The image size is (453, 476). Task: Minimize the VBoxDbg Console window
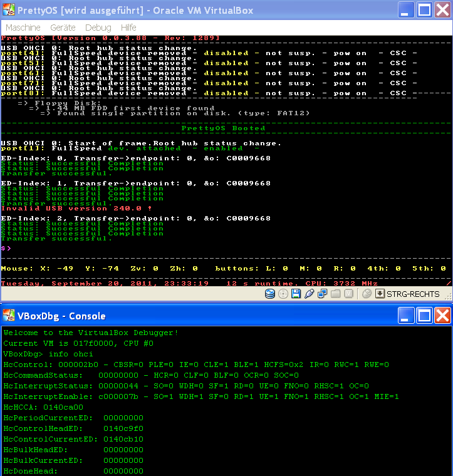(x=406, y=316)
